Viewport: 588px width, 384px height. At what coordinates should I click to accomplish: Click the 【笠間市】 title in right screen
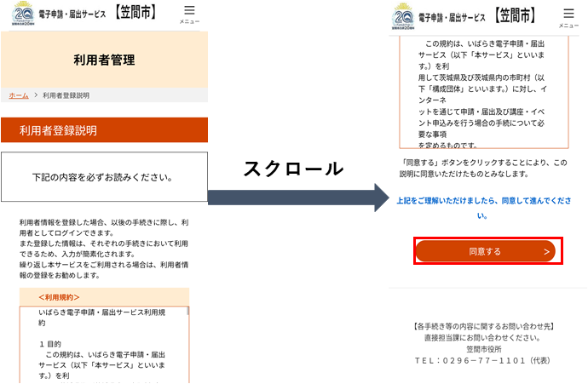(x=515, y=15)
